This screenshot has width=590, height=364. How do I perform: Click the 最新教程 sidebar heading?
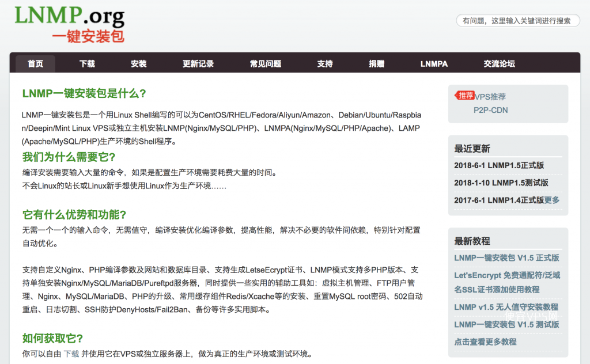pyautogui.click(x=472, y=241)
